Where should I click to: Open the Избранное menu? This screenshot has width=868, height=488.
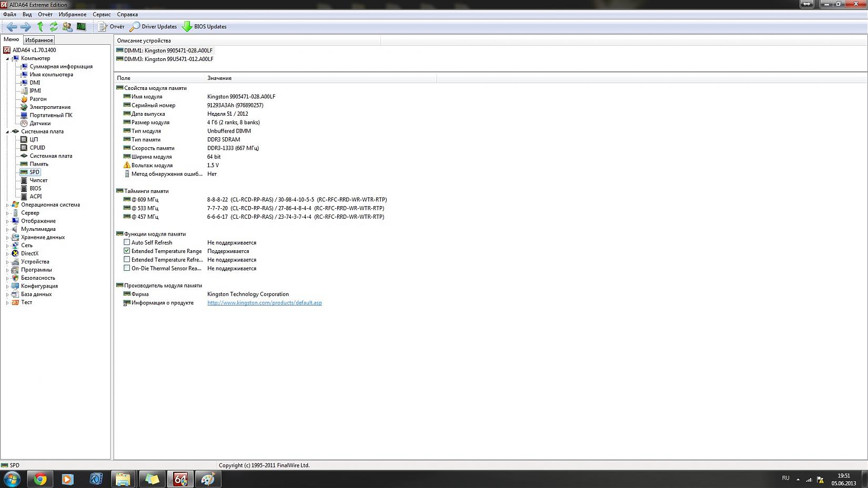pos(73,14)
